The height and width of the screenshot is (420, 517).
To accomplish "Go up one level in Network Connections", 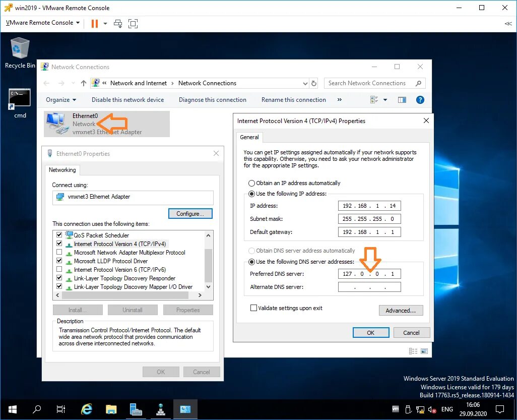I will click(x=84, y=83).
